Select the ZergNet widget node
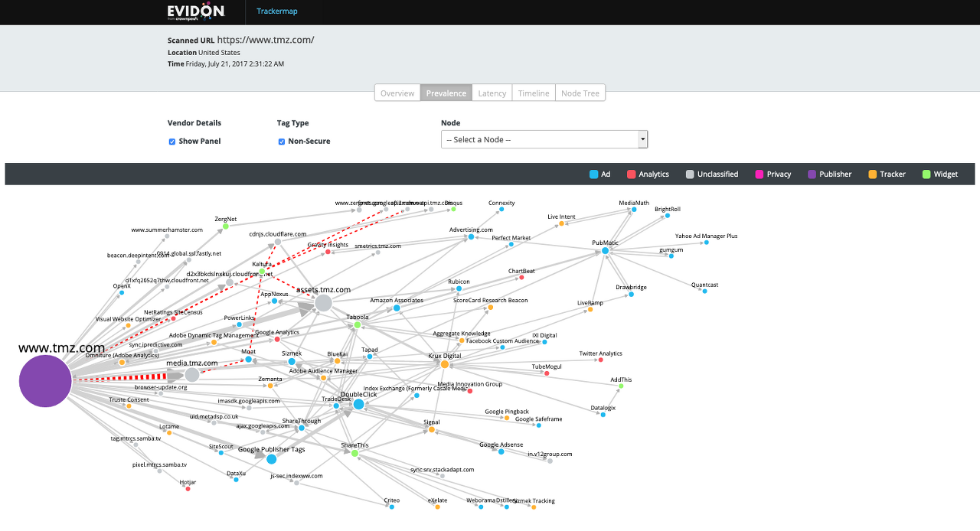 tap(226, 226)
